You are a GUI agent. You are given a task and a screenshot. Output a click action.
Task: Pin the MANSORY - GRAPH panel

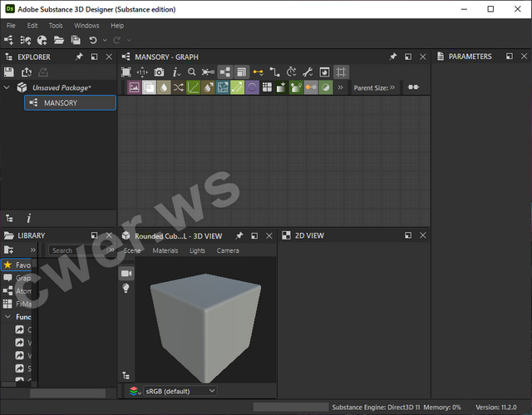click(392, 57)
